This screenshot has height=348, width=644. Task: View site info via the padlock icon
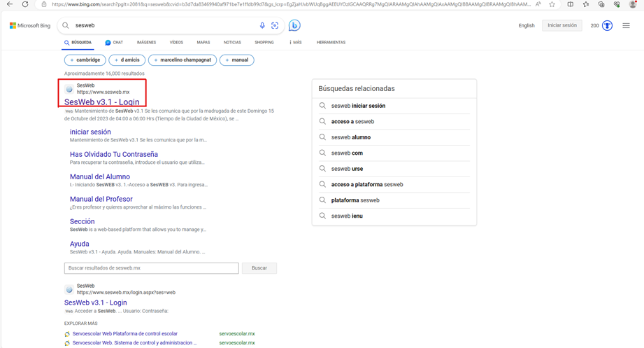coord(44,4)
